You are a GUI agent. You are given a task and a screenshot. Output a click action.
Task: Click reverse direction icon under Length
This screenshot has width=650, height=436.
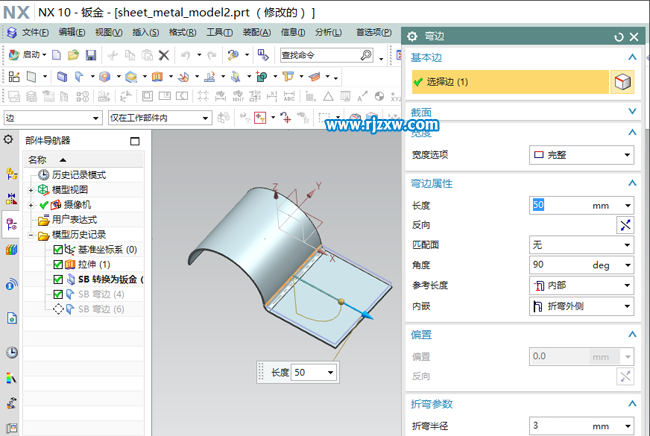coord(625,225)
